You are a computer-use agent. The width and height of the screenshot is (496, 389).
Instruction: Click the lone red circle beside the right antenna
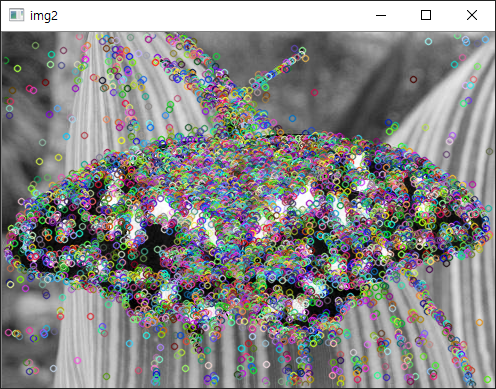pos(314,92)
